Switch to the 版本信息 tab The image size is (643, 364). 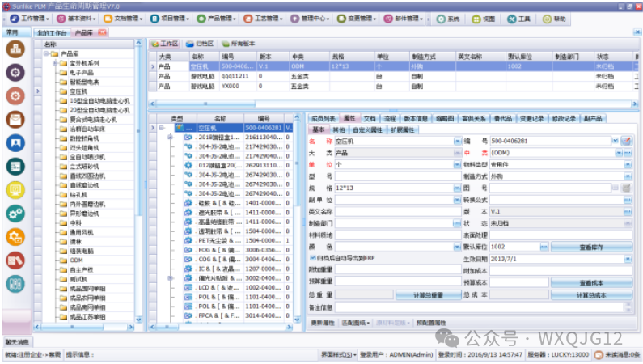point(416,118)
